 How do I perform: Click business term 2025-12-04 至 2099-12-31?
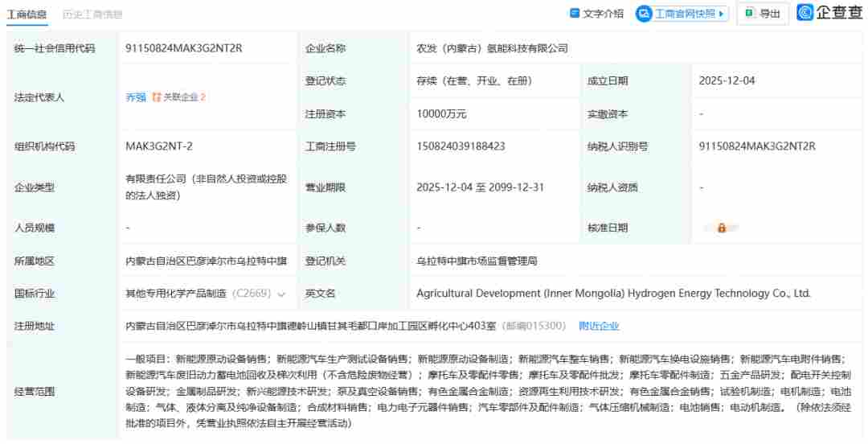click(x=480, y=187)
